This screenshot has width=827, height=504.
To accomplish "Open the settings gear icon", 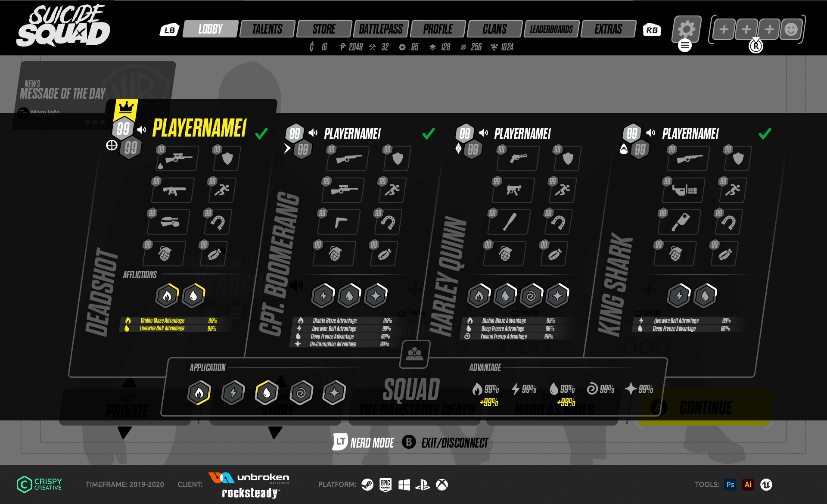I will coord(687,29).
